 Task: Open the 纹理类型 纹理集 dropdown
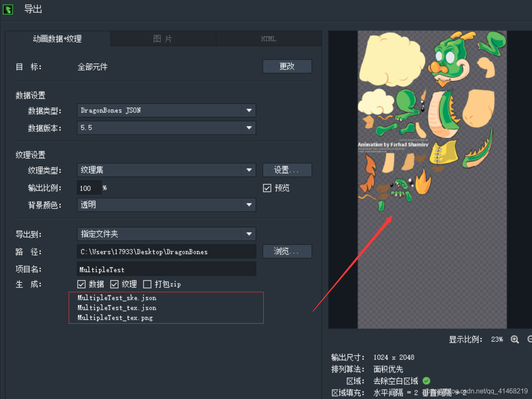(166, 170)
